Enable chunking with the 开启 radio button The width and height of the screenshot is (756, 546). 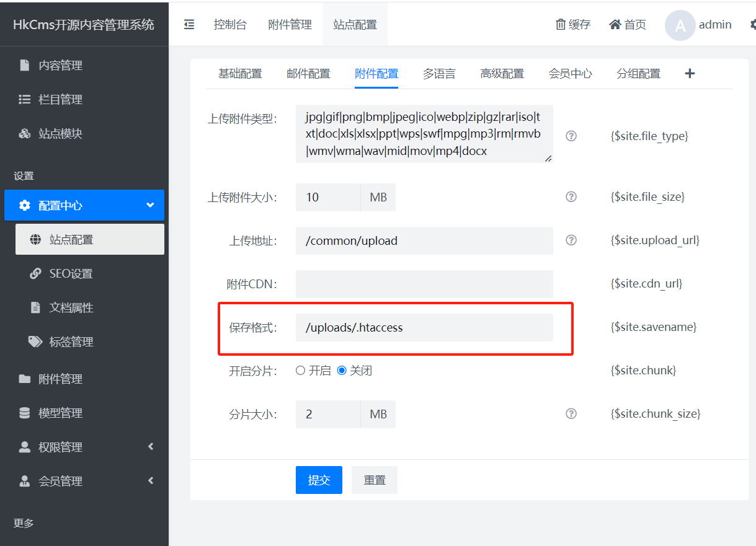coord(301,371)
